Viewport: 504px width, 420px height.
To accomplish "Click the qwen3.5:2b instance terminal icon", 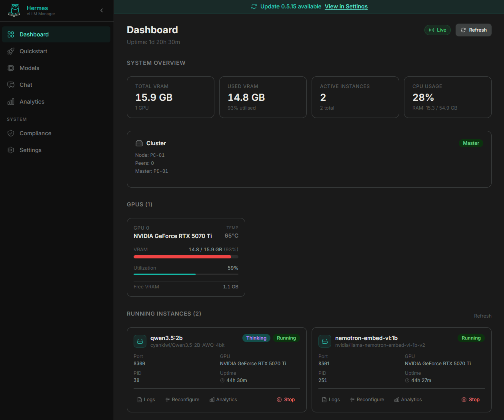I will (140, 341).
